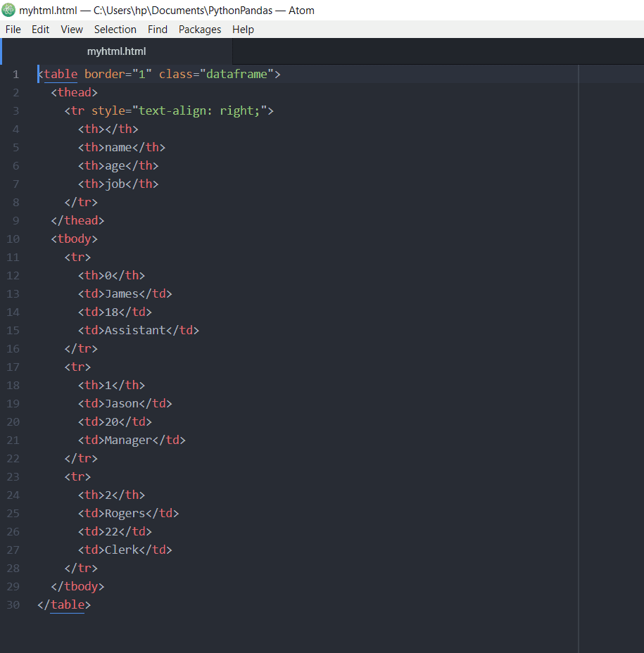Click the "22" cell text
This screenshot has width=644, height=653.
point(112,532)
